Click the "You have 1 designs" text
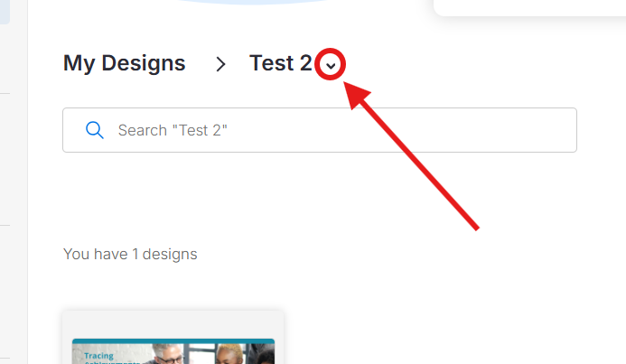The width and height of the screenshot is (626, 364). pos(130,254)
